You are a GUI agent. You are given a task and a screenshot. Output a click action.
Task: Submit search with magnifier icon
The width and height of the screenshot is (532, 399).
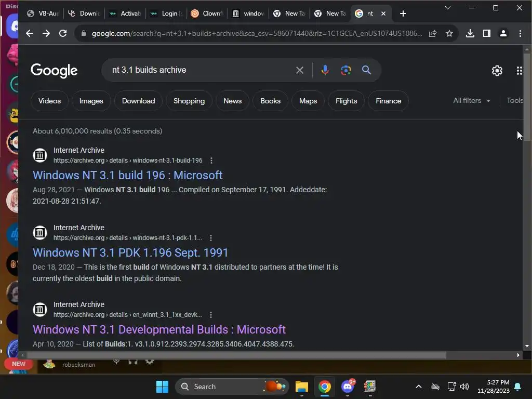pos(366,70)
